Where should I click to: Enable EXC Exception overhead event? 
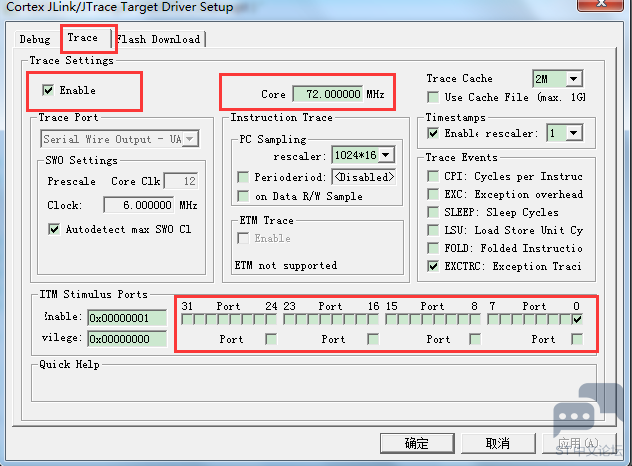click(433, 194)
